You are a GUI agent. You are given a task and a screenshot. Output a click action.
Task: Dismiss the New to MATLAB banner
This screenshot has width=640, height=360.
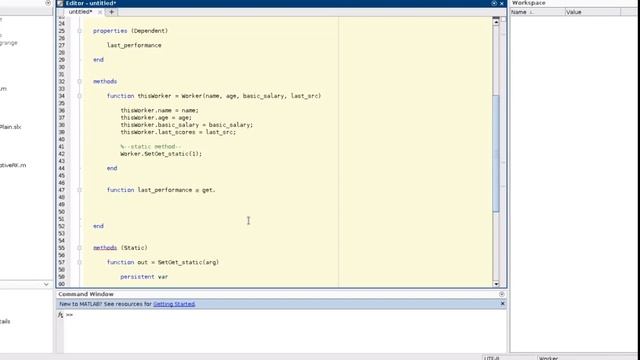tap(502, 304)
